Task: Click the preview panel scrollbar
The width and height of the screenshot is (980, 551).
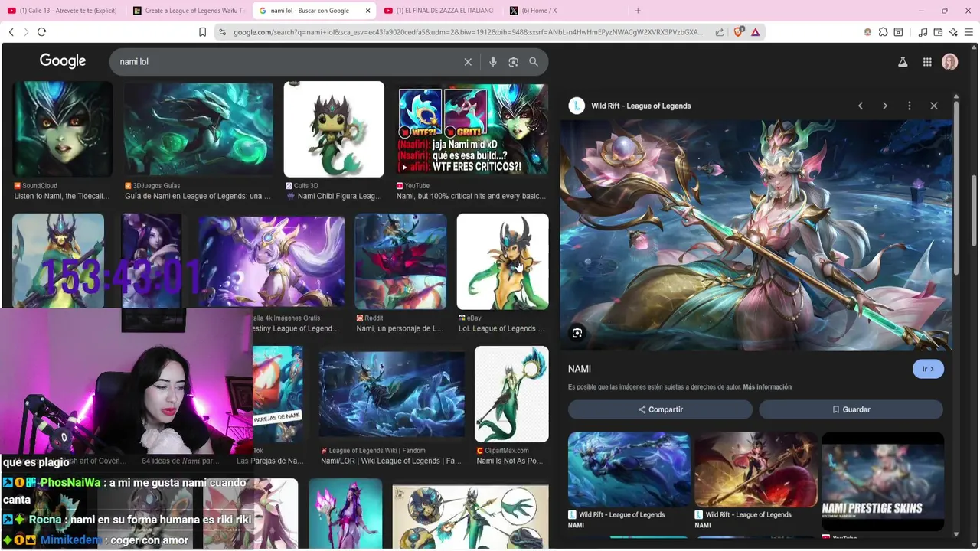Action: click(956, 187)
